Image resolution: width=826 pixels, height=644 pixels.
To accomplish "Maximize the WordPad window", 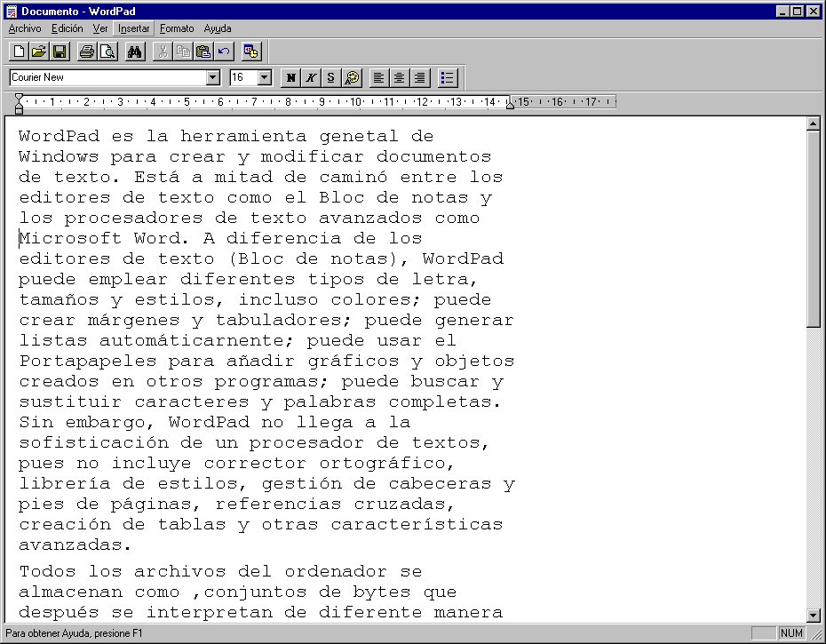I will pos(798,11).
